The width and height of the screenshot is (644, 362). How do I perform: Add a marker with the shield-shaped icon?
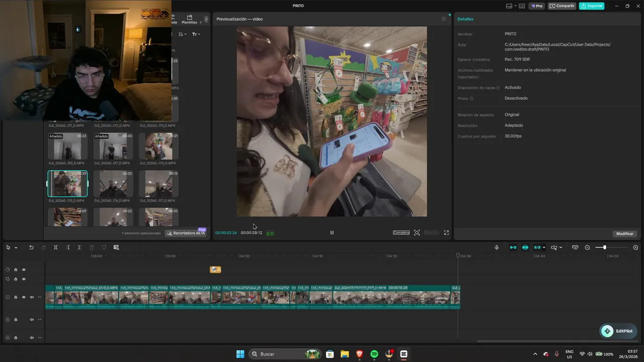click(104, 247)
